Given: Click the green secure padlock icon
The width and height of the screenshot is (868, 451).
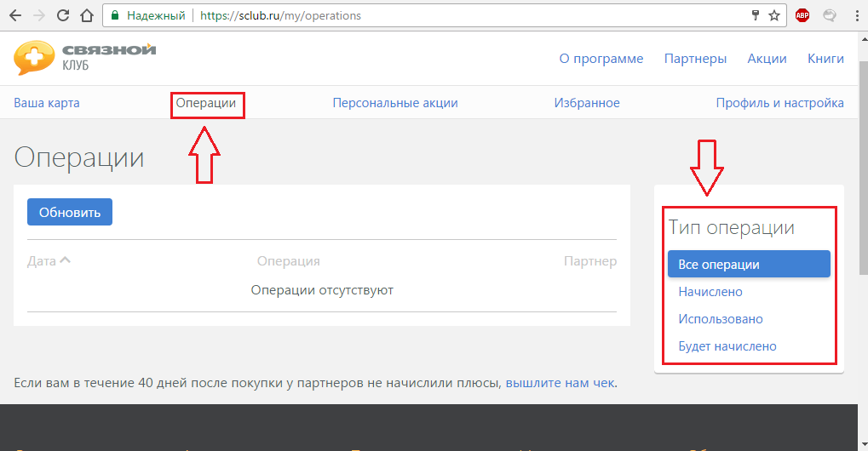Looking at the screenshot, I should point(115,15).
